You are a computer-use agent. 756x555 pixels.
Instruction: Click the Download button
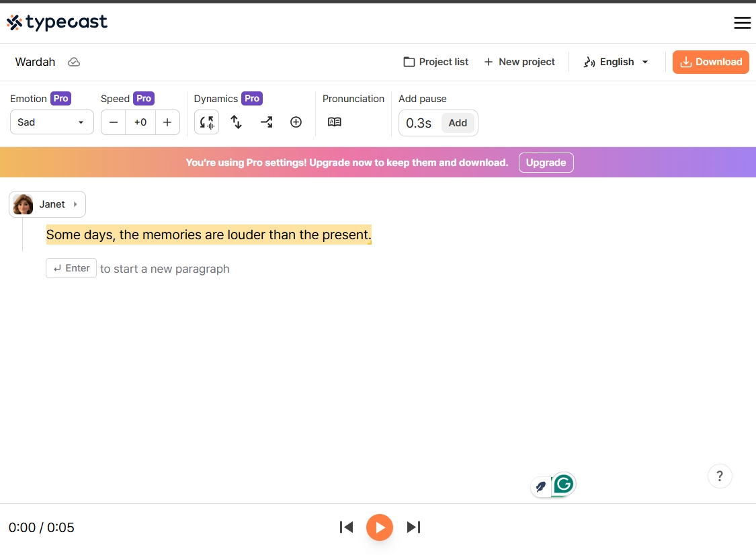(710, 62)
